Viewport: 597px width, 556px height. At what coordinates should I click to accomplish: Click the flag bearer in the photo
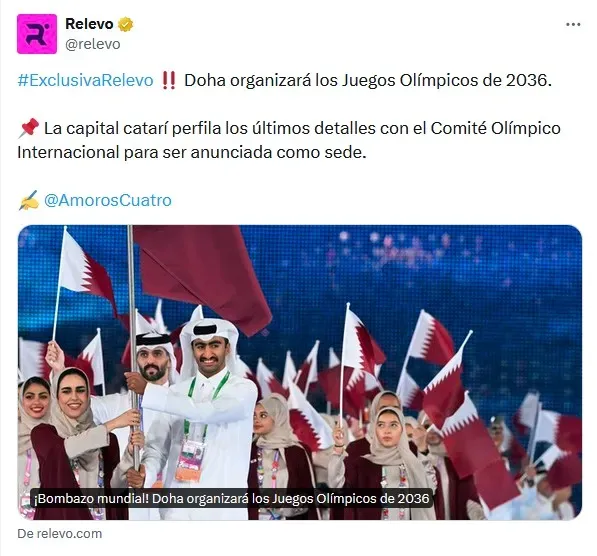pos(204,411)
